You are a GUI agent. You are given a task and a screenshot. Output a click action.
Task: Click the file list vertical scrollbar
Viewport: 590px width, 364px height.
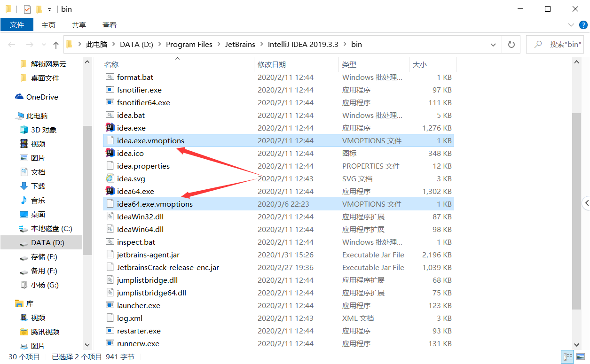[576, 211]
